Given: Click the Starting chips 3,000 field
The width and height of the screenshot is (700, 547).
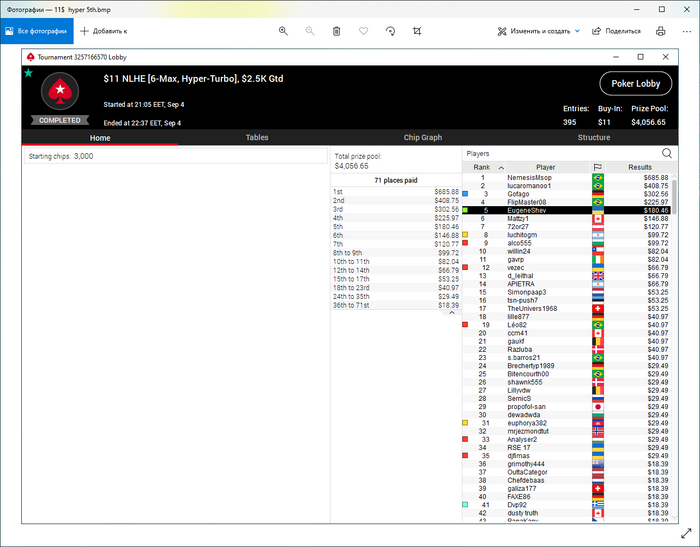Looking at the screenshot, I should tap(175, 156).
